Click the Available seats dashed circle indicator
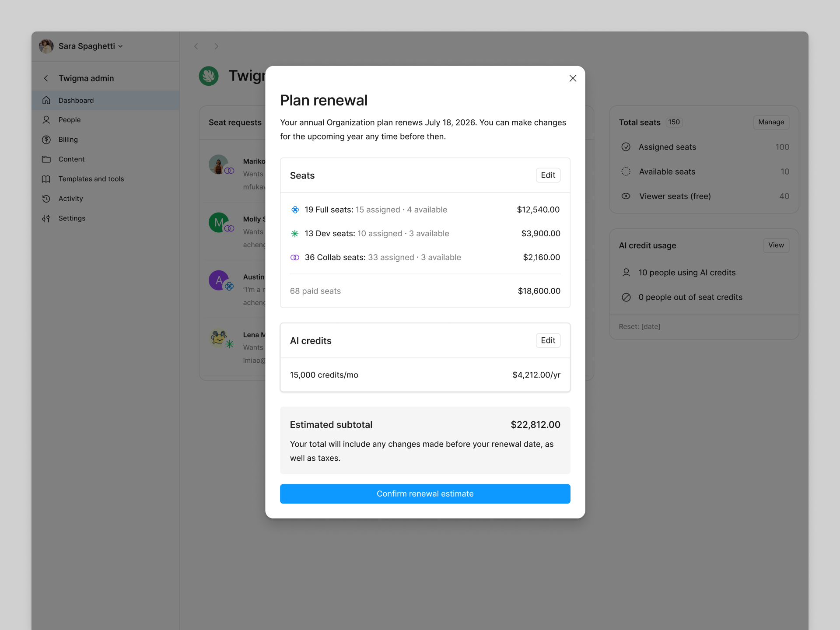 pyautogui.click(x=626, y=171)
